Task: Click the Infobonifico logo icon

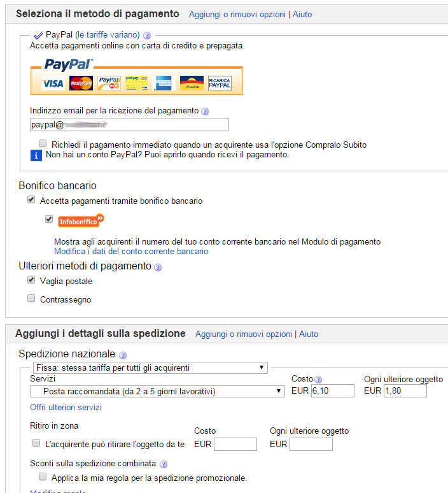Action: pyautogui.click(x=80, y=221)
